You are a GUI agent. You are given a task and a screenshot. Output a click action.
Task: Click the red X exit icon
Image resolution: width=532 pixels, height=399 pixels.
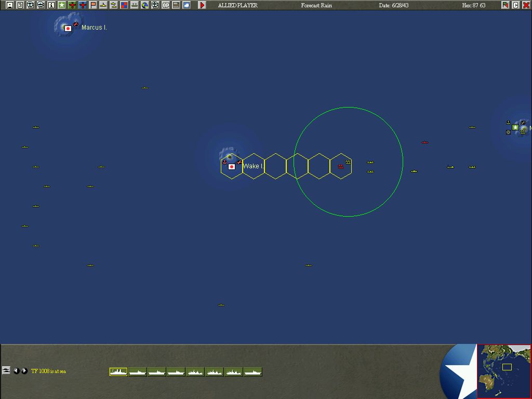pos(526,5)
